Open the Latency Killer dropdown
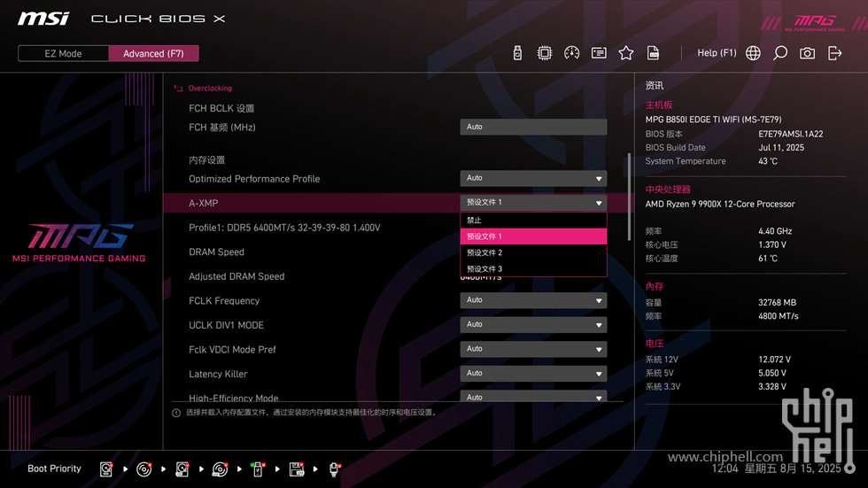 tap(533, 373)
